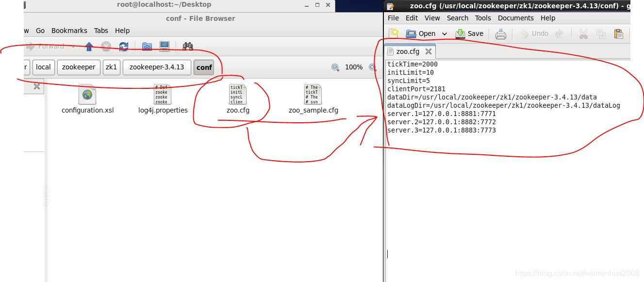Image resolution: width=644 pixels, height=282 pixels.
Task: Click the dataDir path line in editor
Action: (x=492, y=97)
